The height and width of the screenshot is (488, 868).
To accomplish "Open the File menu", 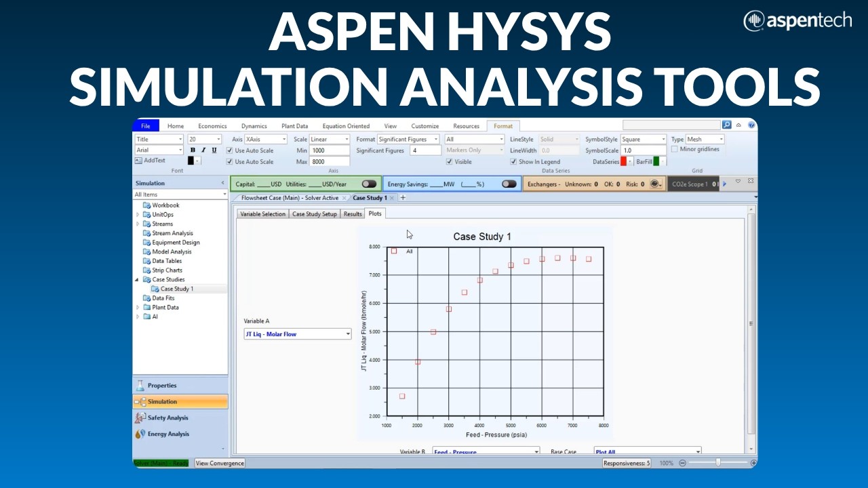I will coord(146,125).
